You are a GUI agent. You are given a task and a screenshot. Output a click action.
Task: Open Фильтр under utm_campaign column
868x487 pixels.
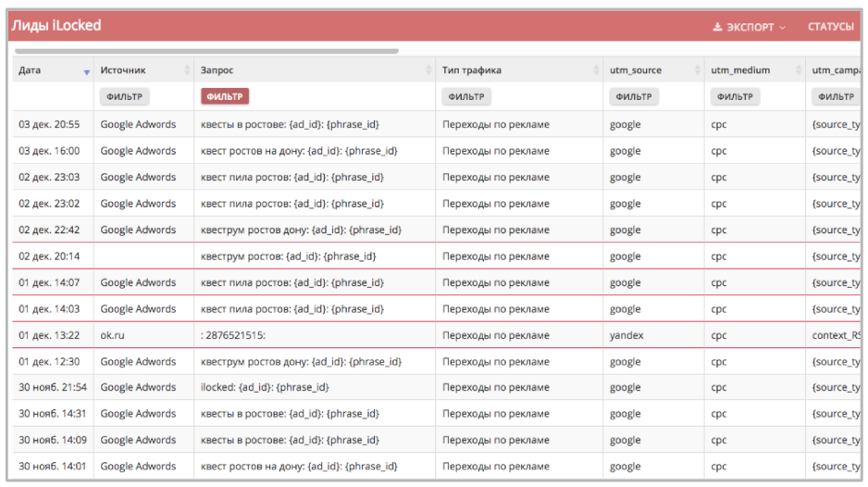[x=836, y=96]
